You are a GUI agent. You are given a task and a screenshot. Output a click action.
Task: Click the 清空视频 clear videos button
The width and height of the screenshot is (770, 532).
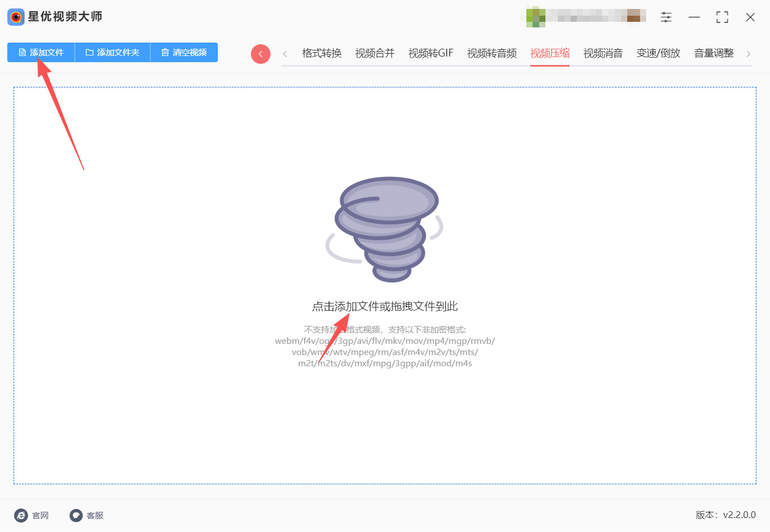pyautogui.click(x=184, y=53)
